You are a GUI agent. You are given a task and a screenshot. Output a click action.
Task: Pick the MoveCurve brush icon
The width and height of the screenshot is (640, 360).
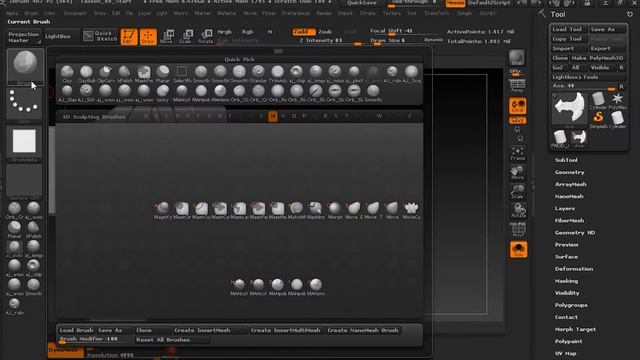tap(411, 209)
